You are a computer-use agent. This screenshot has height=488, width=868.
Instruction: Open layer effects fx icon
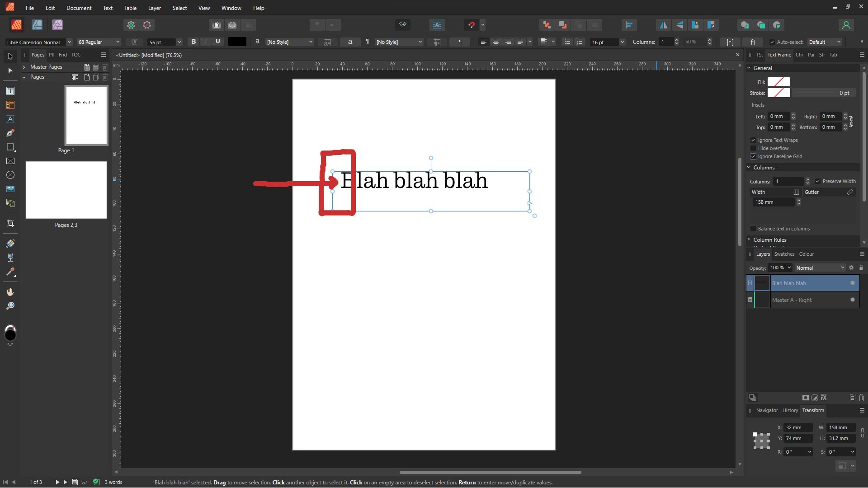pos(824,398)
